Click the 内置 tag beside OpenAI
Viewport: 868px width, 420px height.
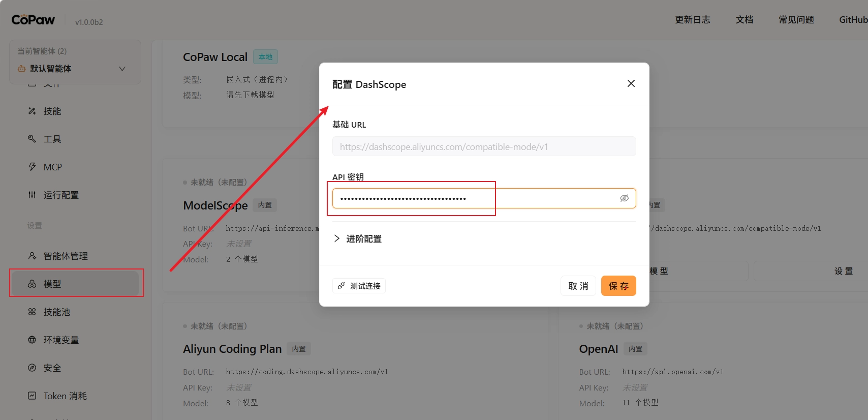[x=635, y=349]
